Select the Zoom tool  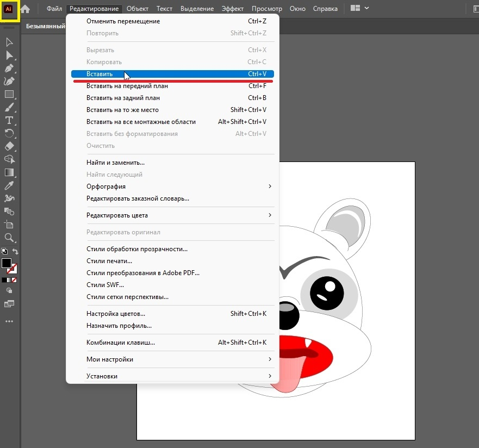pos(9,238)
